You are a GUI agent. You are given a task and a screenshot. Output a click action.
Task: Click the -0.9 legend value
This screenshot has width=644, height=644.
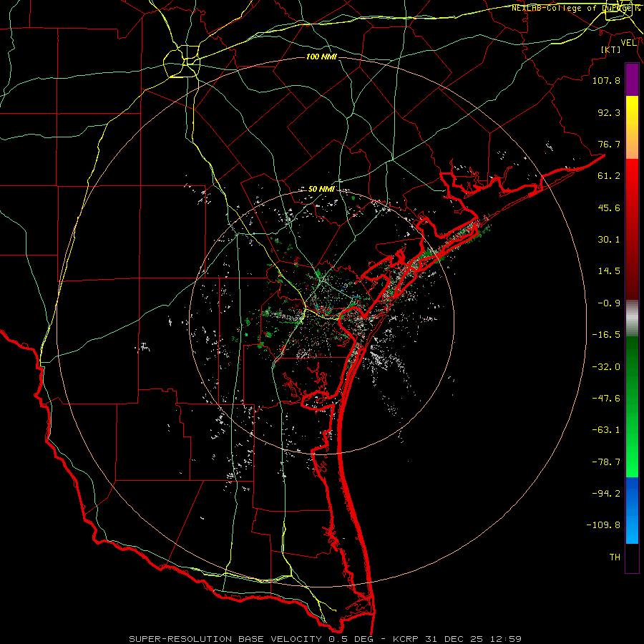609,303
